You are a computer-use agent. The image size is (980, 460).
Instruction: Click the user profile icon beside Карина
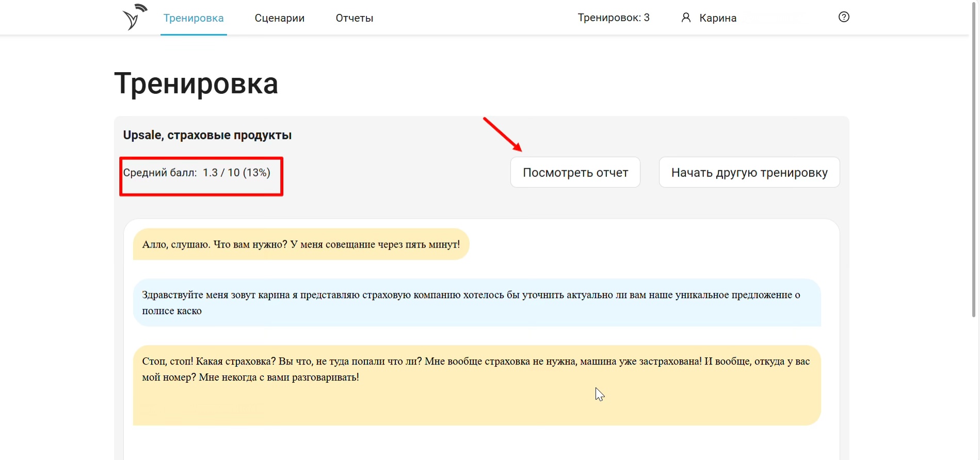point(686,18)
